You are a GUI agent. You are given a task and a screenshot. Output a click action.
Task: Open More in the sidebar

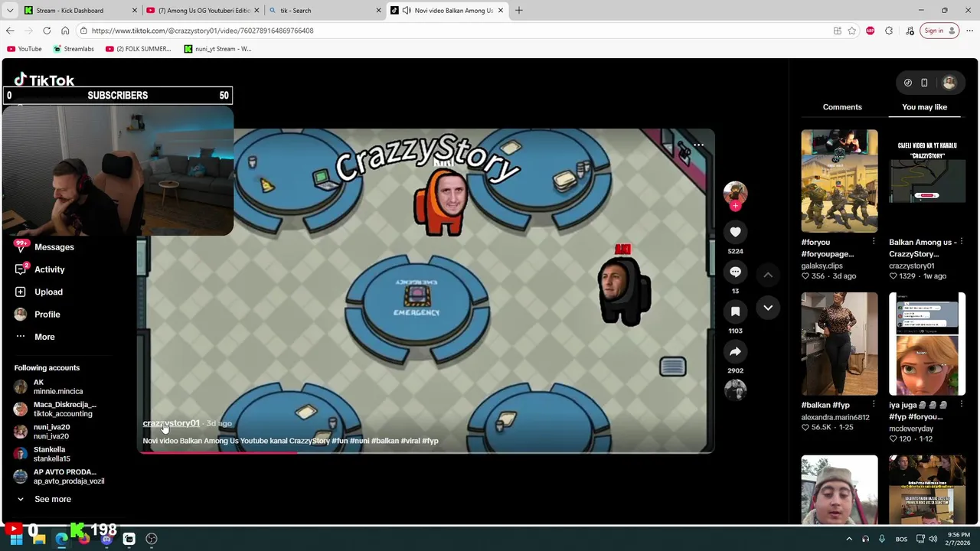tap(34, 337)
